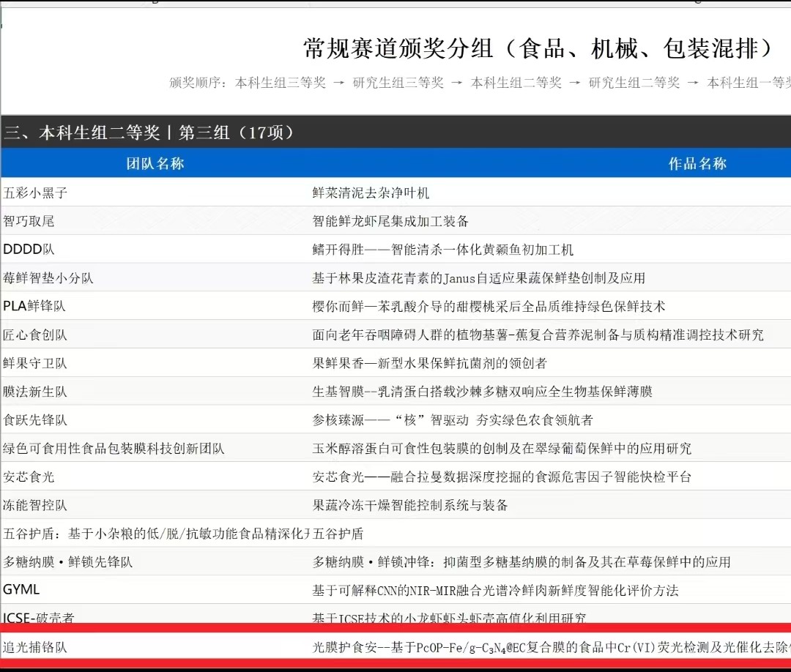791x672 pixels.
Task: Select team cell 匠心食创队
Action: (x=35, y=335)
